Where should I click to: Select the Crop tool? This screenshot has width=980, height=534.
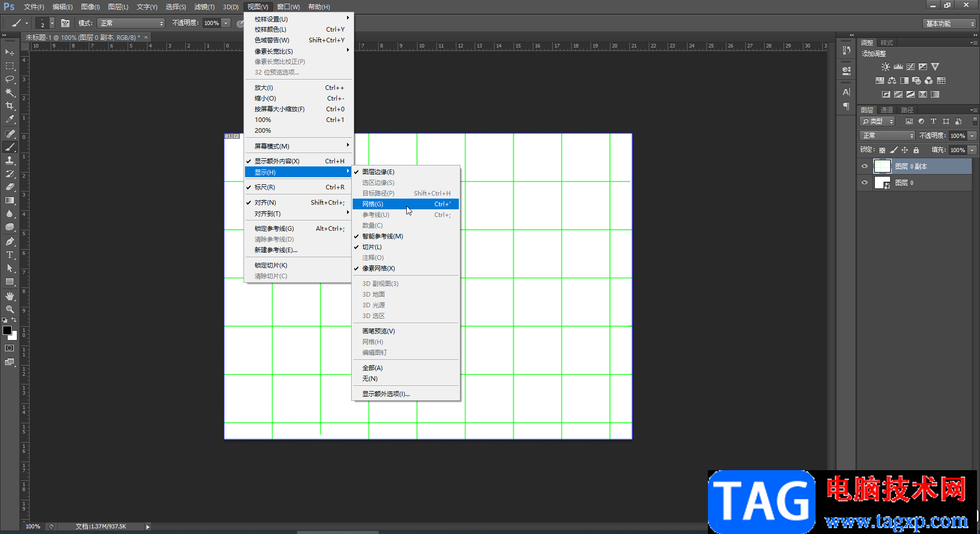coord(10,106)
